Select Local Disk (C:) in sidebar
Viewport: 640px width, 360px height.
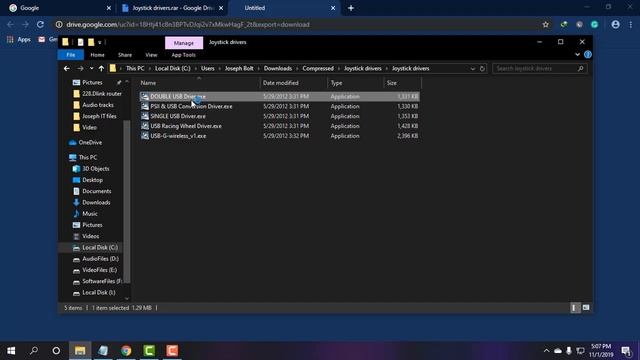pos(100,247)
